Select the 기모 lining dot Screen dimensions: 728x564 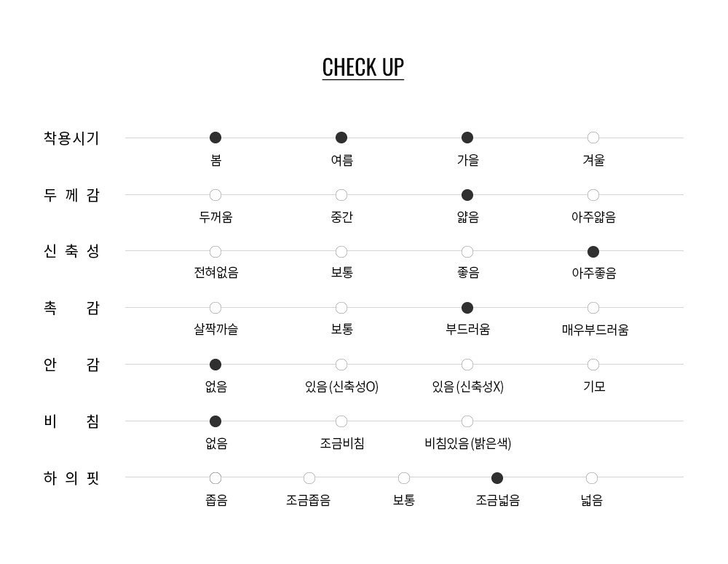(593, 365)
